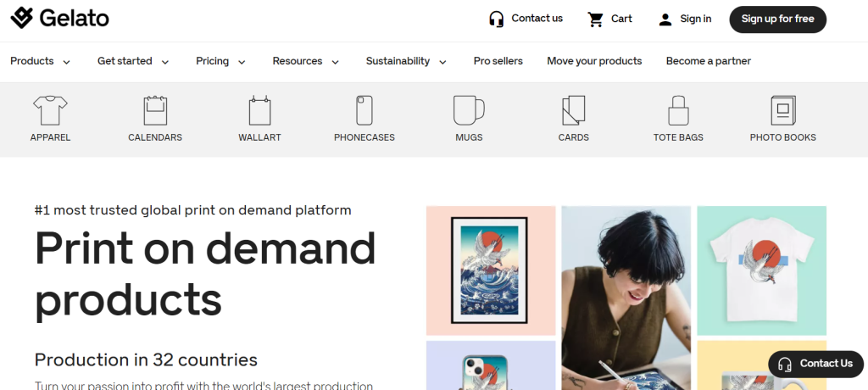
Task: Open the Sign in link
Action: pyautogui.click(x=685, y=19)
